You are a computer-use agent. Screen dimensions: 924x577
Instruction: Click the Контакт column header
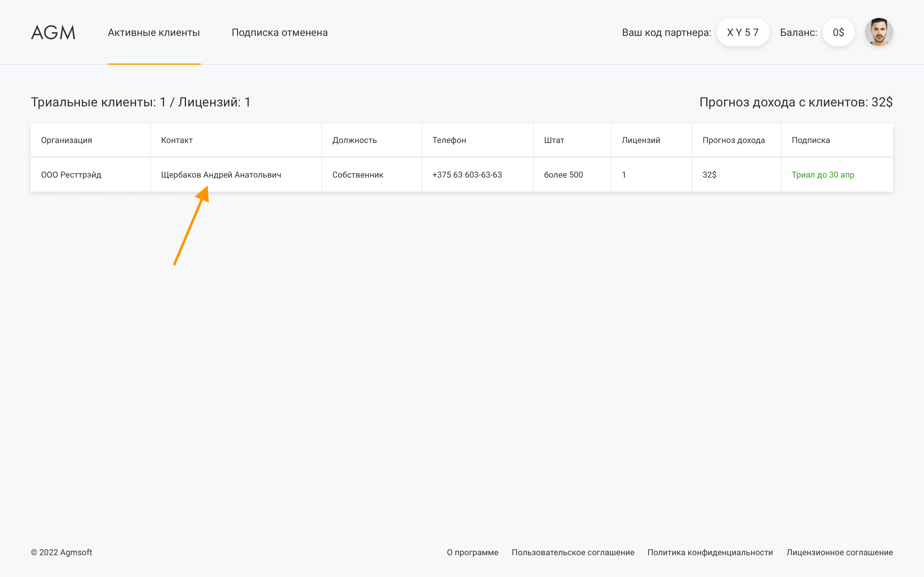[177, 140]
